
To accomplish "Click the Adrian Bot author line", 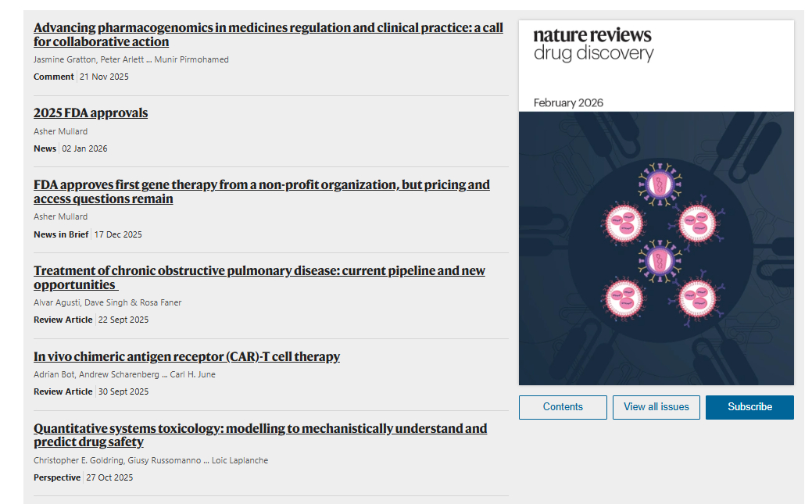I will pos(124,374).
